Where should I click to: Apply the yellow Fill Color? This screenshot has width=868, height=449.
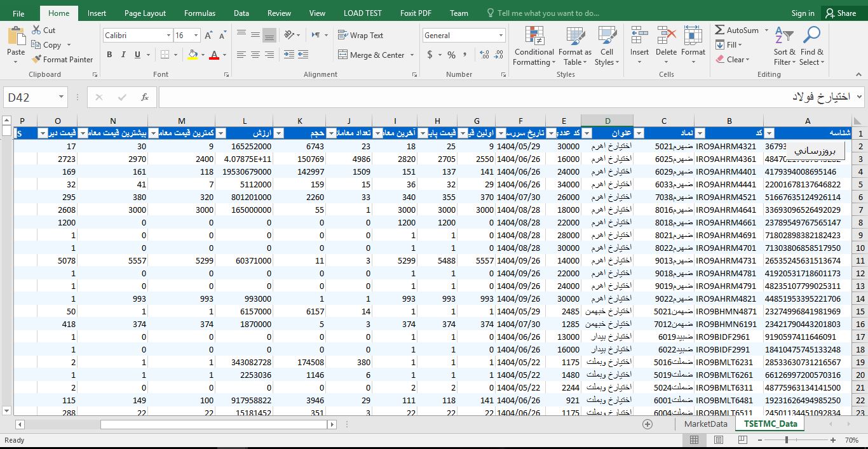tap(193, 55)
